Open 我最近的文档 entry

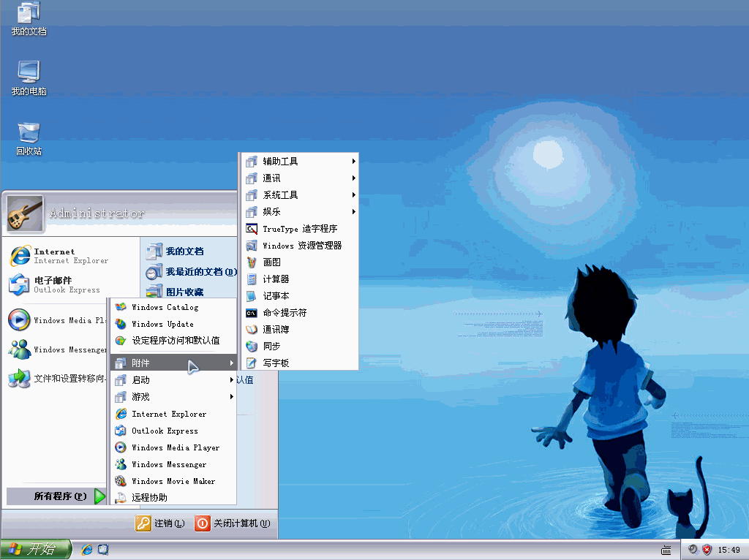pos(191,272)
